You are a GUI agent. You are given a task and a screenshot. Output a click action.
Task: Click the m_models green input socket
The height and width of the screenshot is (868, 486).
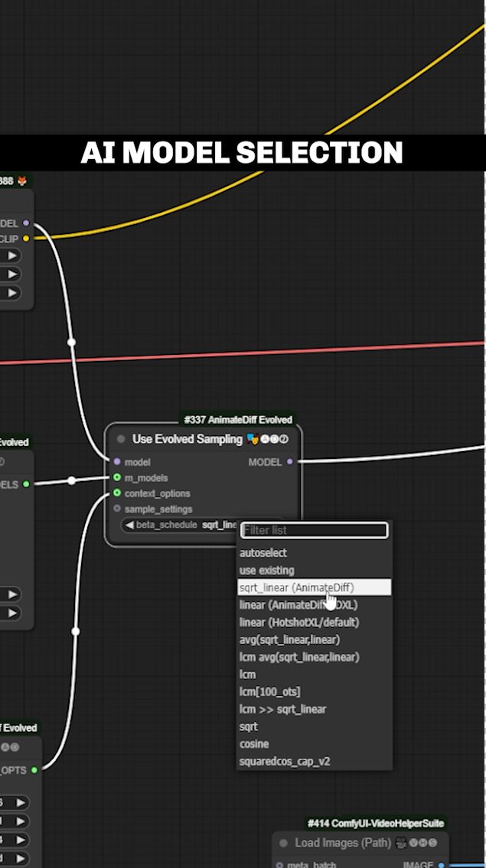[117, 478]
